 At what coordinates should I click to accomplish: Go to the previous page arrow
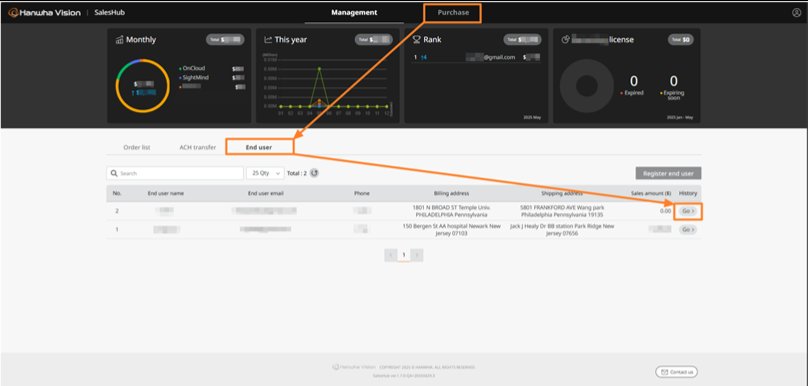coord(391,255)
